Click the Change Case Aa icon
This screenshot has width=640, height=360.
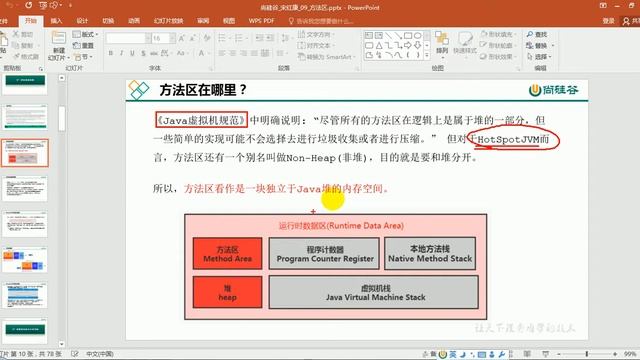coord(182,53)
